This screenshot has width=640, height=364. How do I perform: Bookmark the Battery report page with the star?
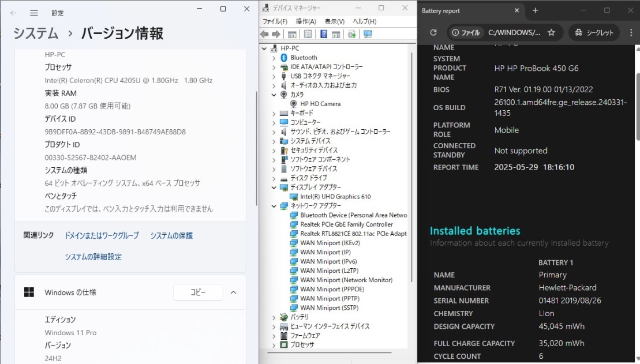point(552,32)
